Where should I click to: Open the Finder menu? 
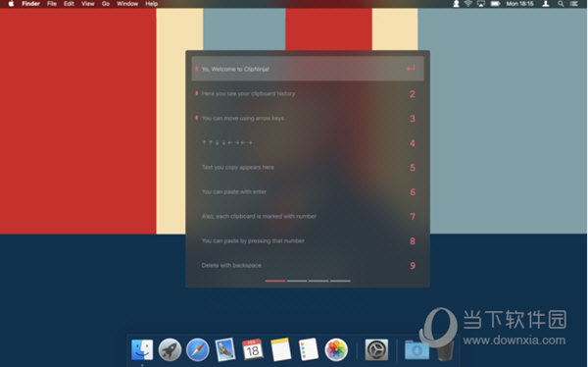click(30, 4)
